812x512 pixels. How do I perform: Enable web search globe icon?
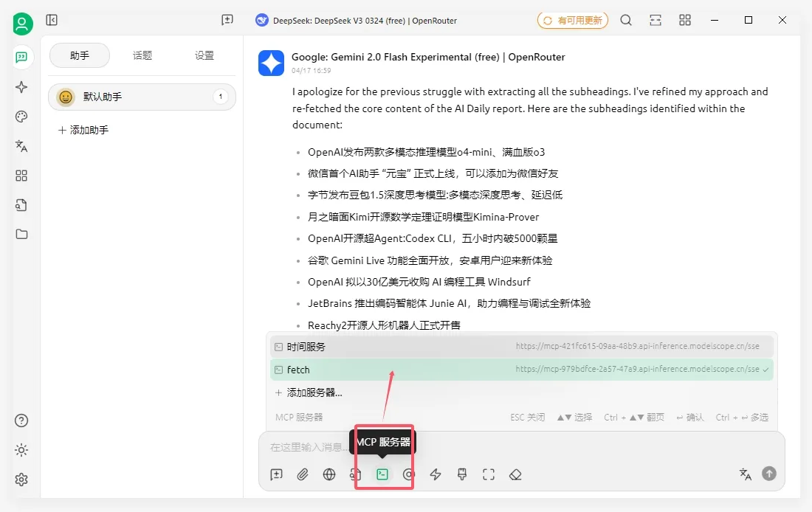pyautogui.click(x=329, y=474)
